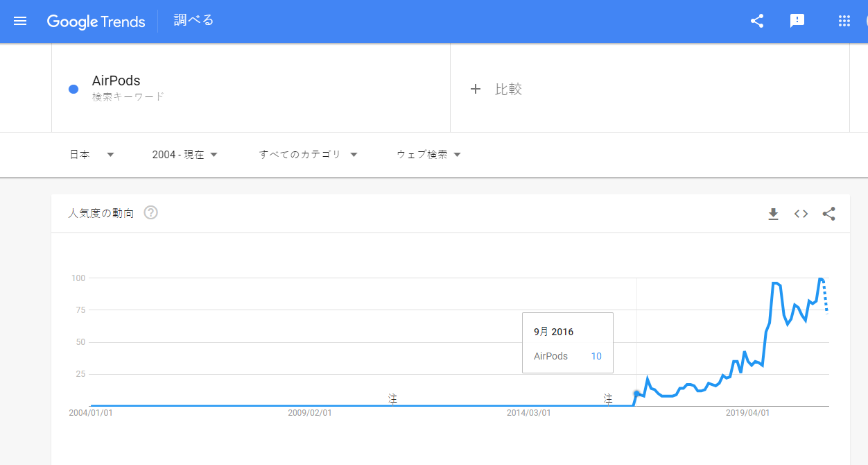The width and height of the screenshot is (868, 465).
Task: Open the ウェブ検索 search type dropdown
Action: (429, 155)
